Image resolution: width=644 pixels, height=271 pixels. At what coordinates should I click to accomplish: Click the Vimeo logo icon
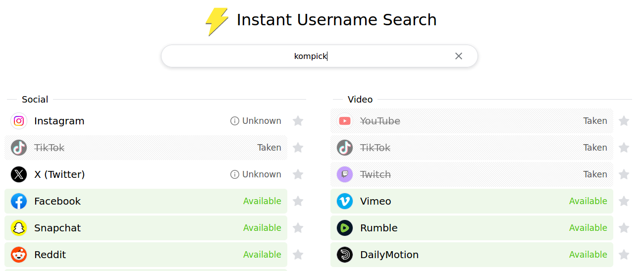tap(345, 201)
